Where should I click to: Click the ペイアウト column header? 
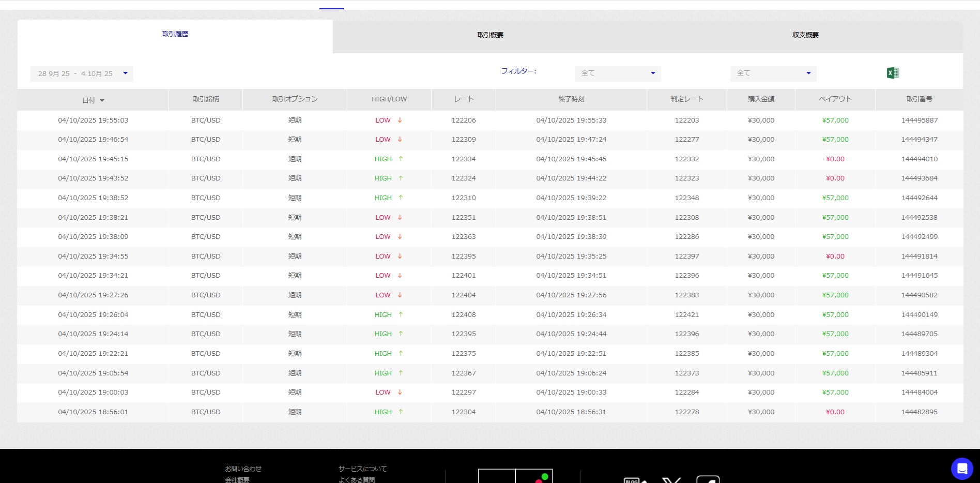click(835, 99)
